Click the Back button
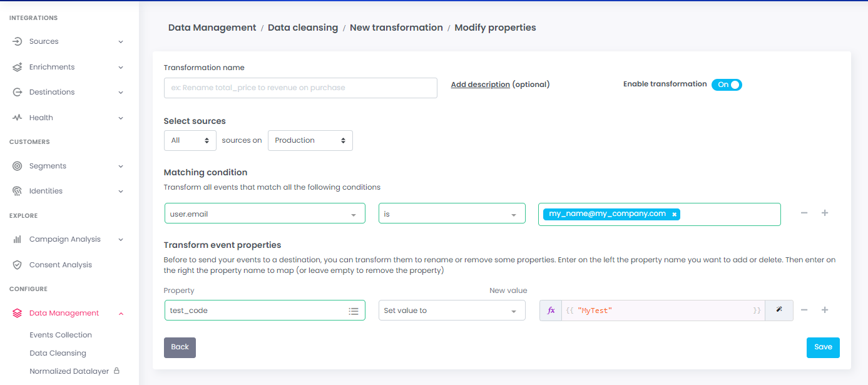868x385 pixels. coord(180,347)
